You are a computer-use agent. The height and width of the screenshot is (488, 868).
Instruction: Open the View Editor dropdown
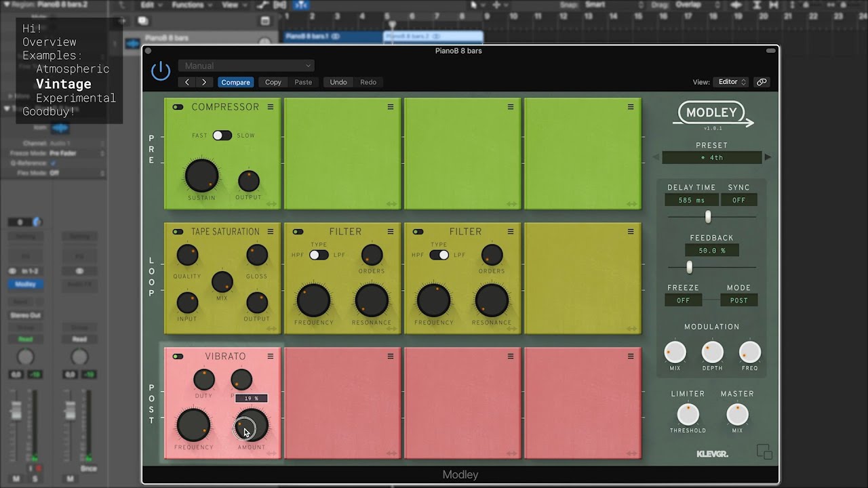tap(730, 82)
